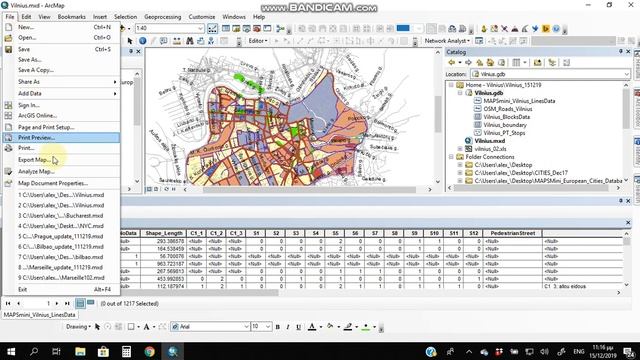Click Catalog Up One Level icon

pos(480,62)
